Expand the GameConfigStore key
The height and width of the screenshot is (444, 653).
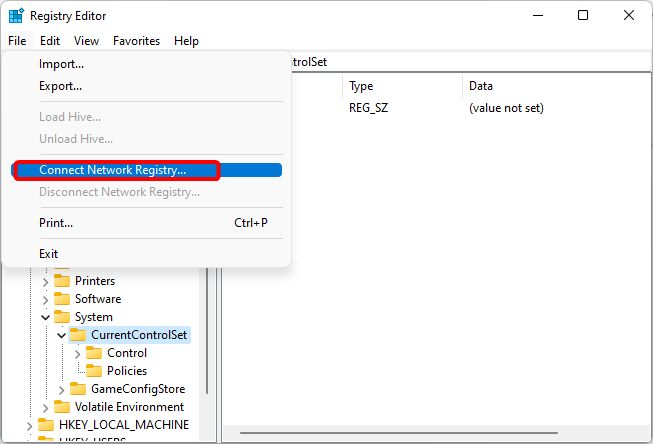[x=62, y=390]
